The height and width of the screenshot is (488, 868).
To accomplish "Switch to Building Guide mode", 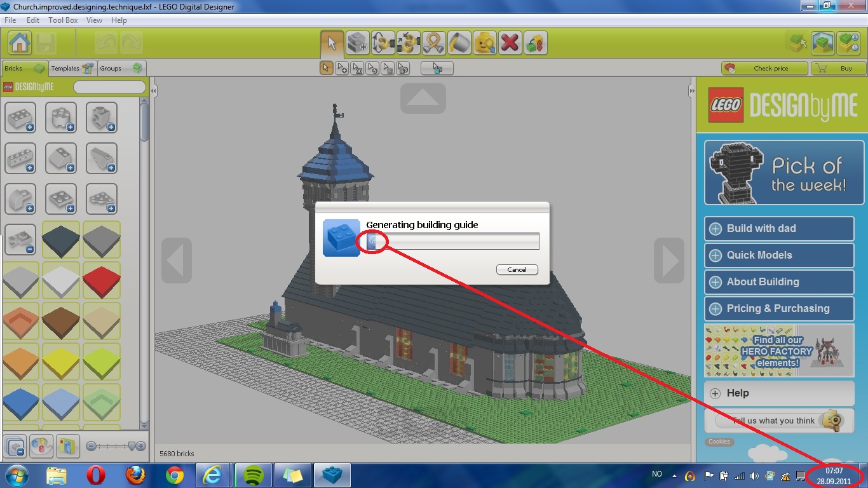I will click(848, 43).
